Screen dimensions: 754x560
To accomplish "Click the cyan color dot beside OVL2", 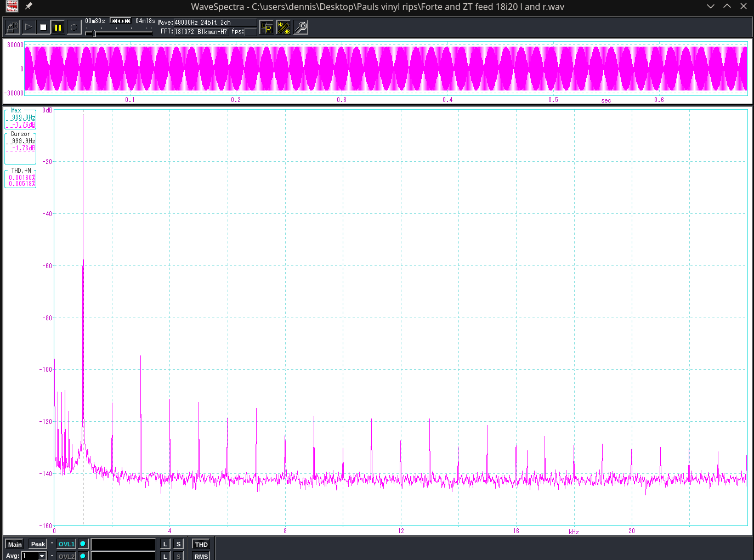I will pos(83,556).
